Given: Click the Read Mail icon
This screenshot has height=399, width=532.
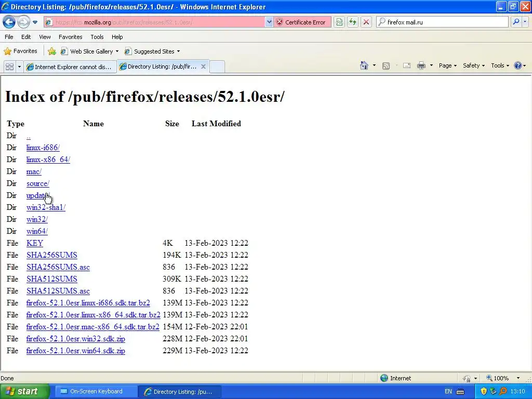Looking at the screenshot, I should 407,65.
